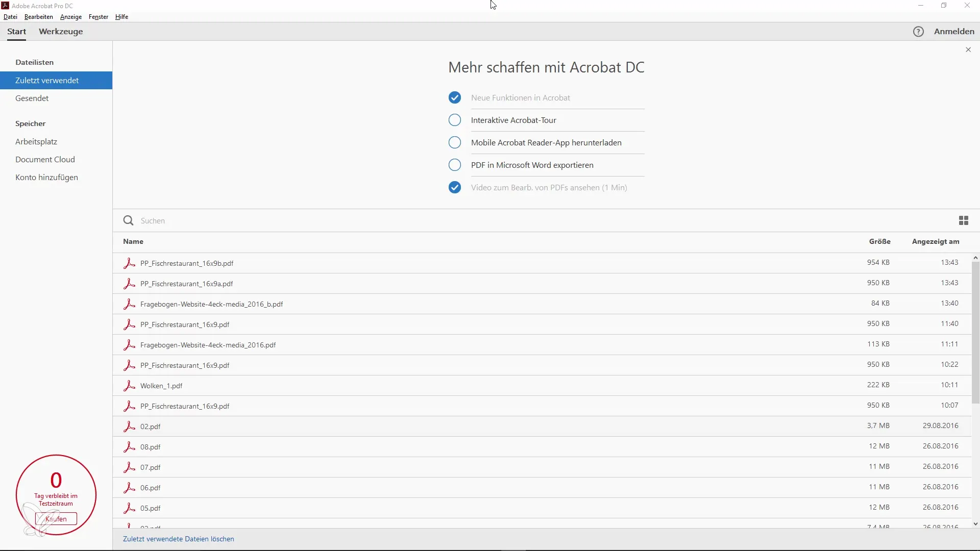Open Mobile Acrobat Reader-App herunterladen link
The width and height of the screenshot is (980, 551).
(x=546, y=142)
